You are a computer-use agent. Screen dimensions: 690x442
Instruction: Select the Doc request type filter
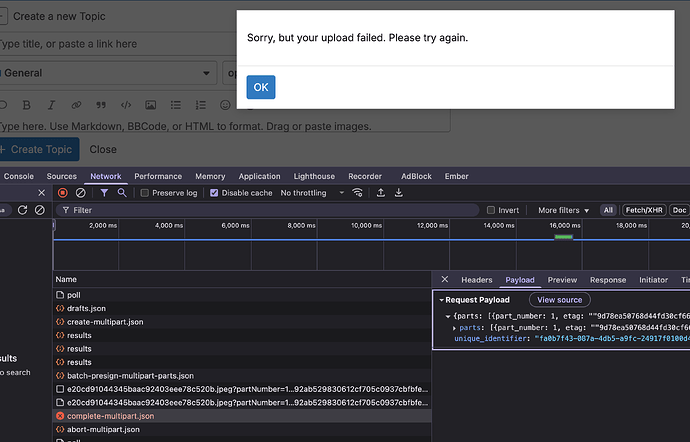679,210
